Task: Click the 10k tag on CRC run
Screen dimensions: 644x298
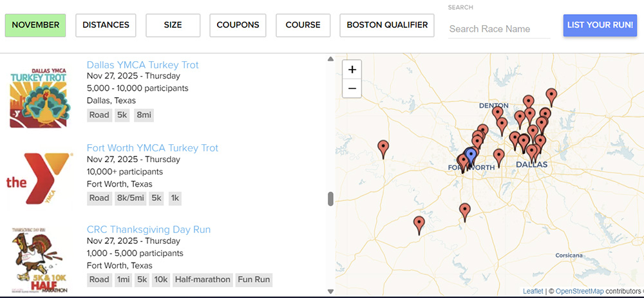Action: [161, 279]
